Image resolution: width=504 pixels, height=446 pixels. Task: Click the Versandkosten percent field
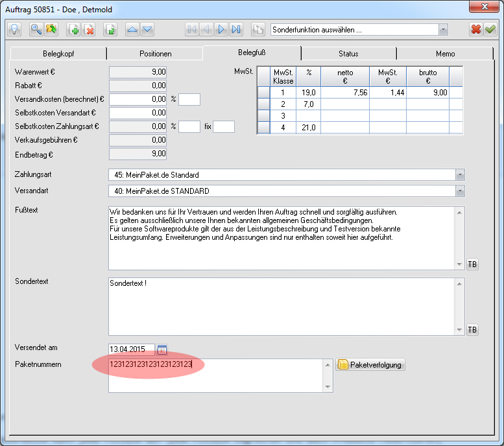pyautogui.click(x=189, y=99)
